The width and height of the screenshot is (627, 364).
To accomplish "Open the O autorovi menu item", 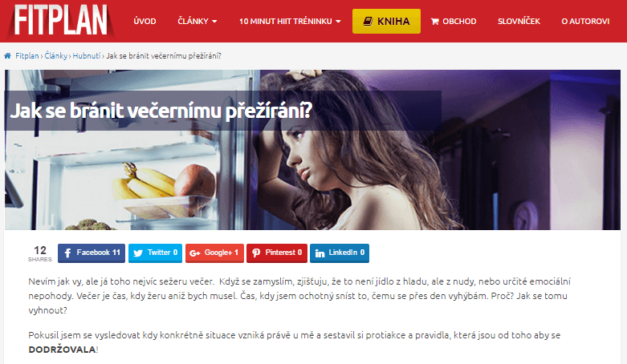I will 585,21.
